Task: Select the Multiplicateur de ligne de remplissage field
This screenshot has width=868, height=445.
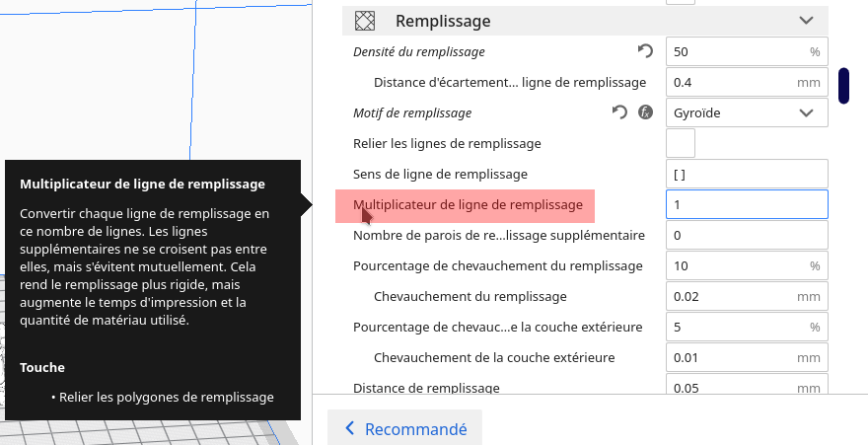Action: tap(747, 204)
